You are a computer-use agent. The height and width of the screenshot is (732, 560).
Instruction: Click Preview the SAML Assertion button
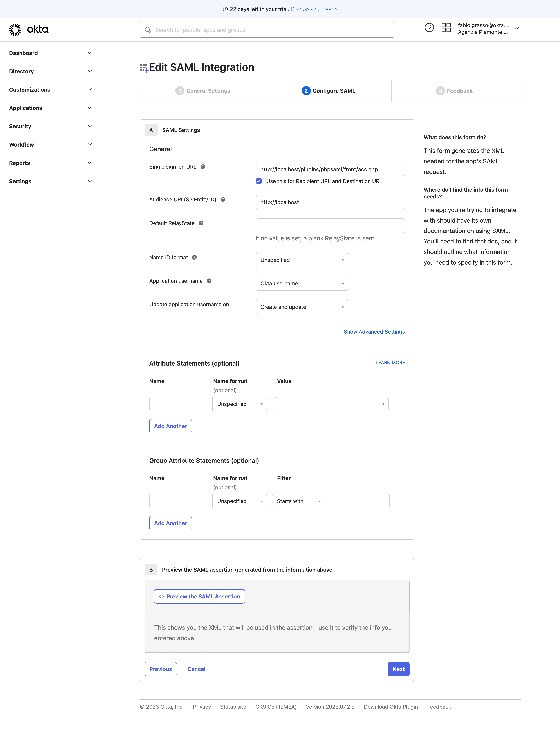[x=199, y=596]
